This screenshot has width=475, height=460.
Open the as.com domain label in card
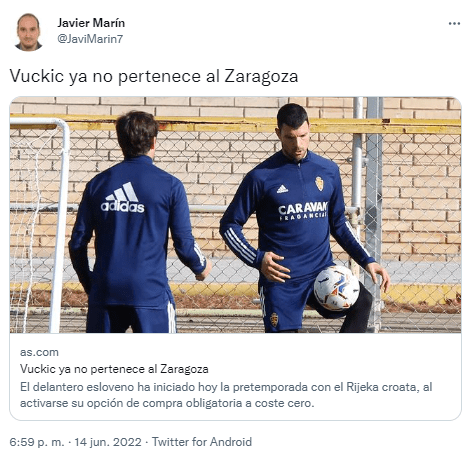pyautogui.click(x=39, y=352)
